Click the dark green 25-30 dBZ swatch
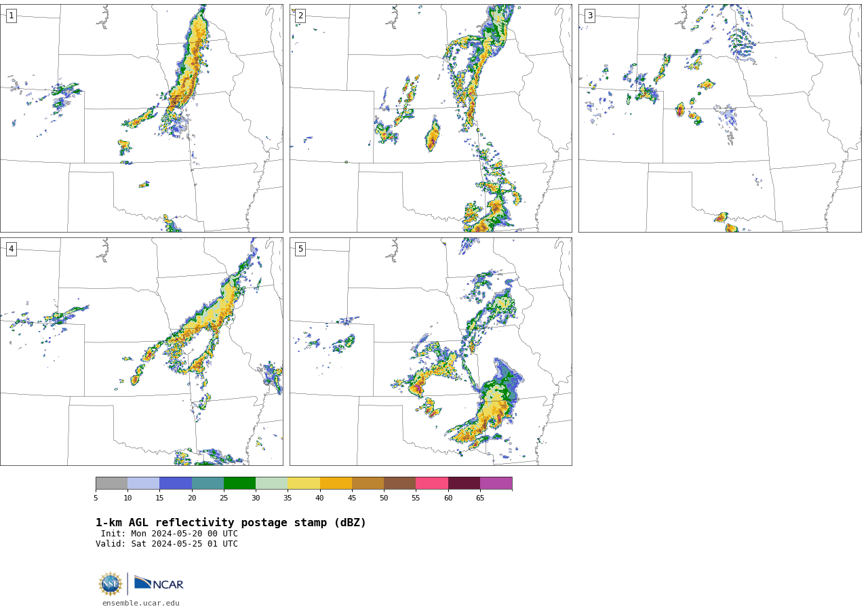This screenshot has width=868, height=611. point(239,484)
